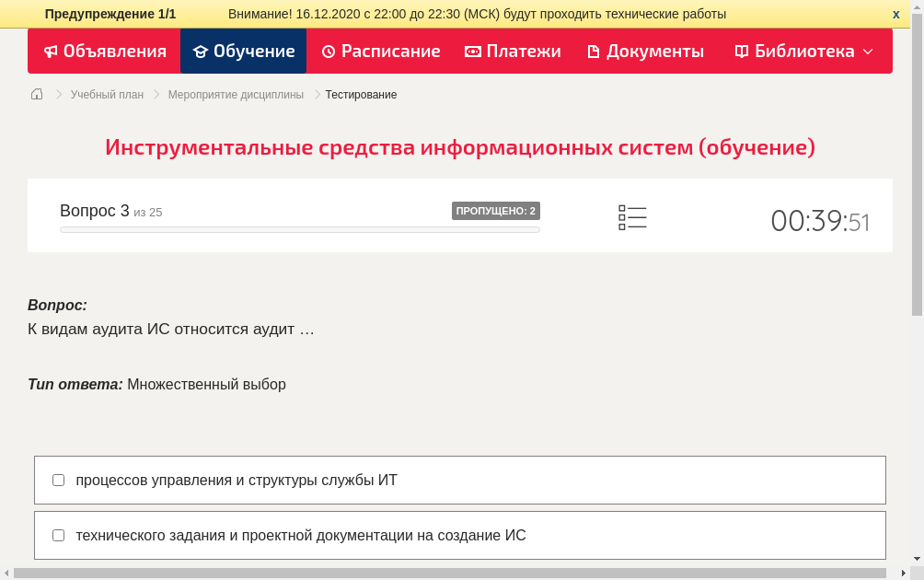Dismiss the warning banner with the x
The width and height of the screenshot is (924, 580).
[x=895, y=14]
